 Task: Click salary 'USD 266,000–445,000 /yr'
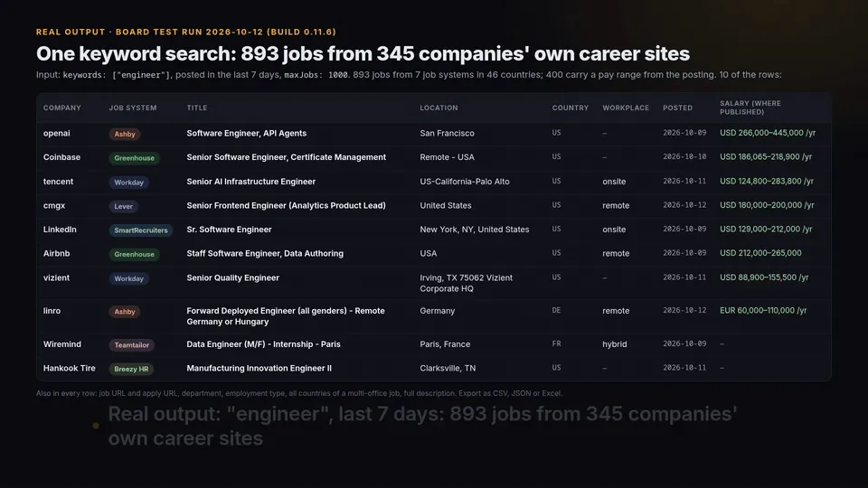768,133
